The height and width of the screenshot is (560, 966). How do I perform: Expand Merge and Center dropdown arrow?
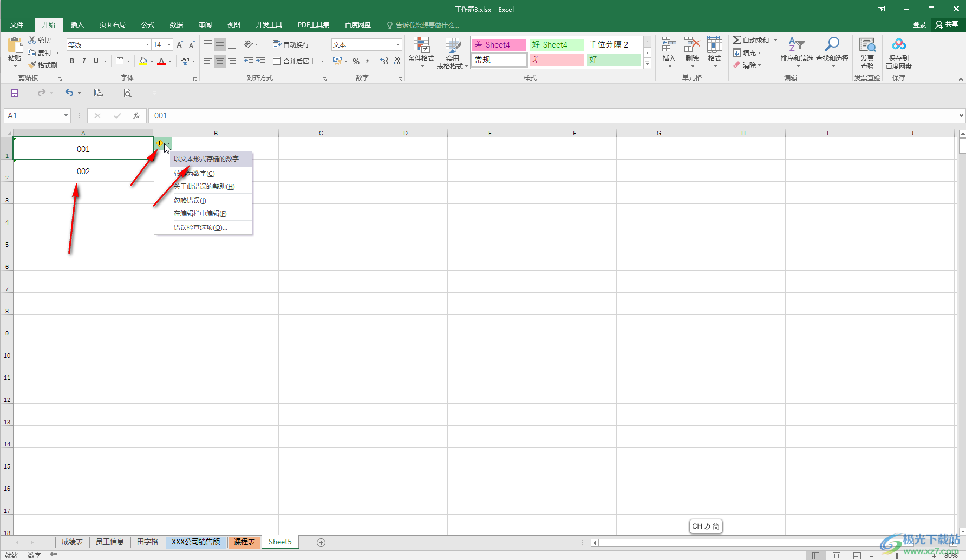click(x=322, y=61)
